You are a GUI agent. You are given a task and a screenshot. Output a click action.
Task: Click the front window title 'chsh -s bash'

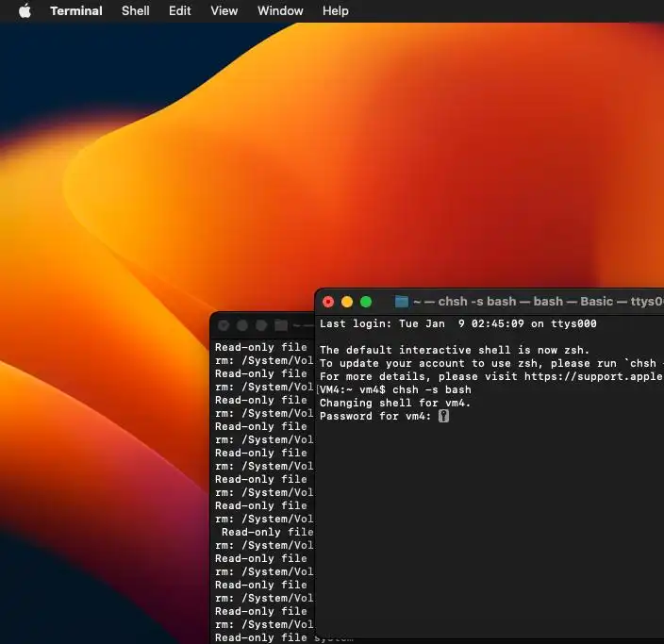(x=477, y=302)
